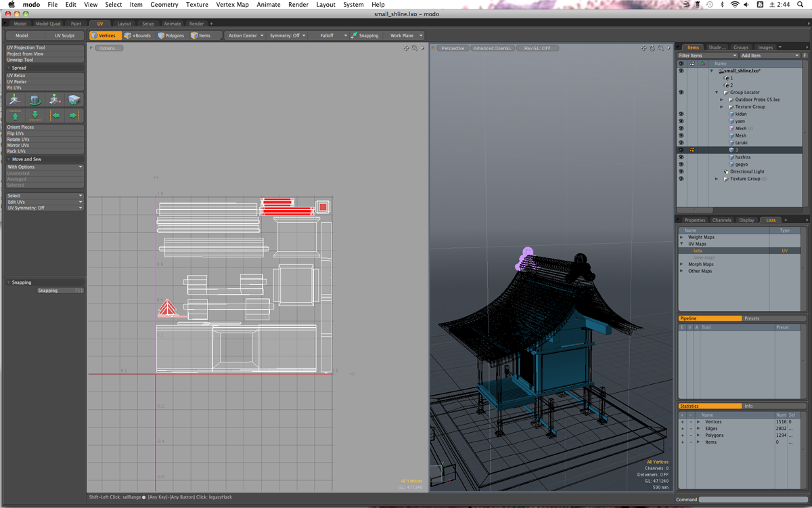
Task: Click the first transform tool icon under Fit UVs
Action: (x=15, y=100)
